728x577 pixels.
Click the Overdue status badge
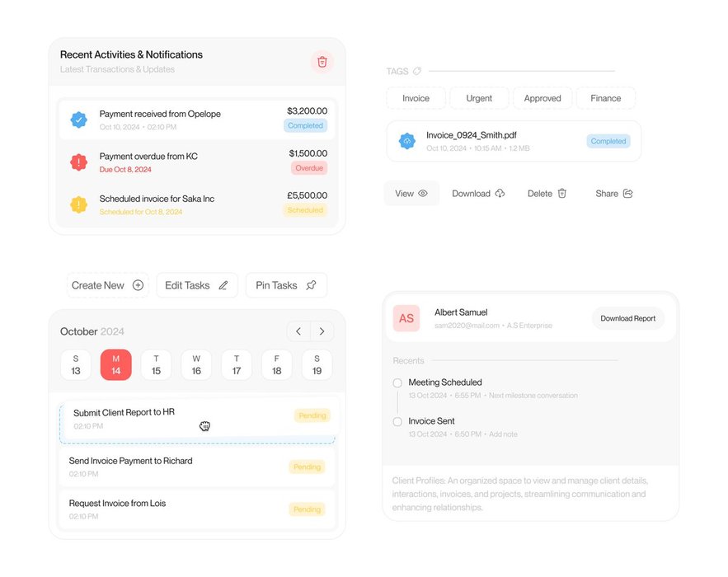[309, 168]
